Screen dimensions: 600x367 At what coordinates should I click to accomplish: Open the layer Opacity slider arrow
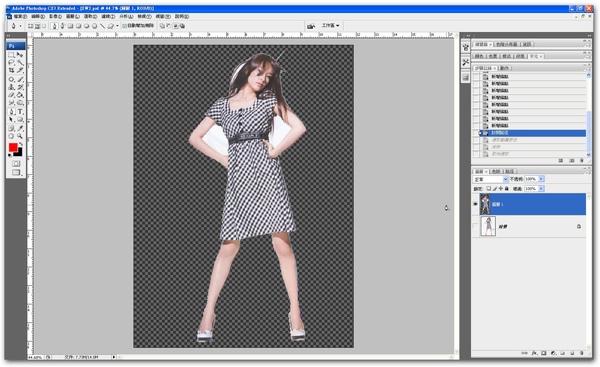click(541, 179)
